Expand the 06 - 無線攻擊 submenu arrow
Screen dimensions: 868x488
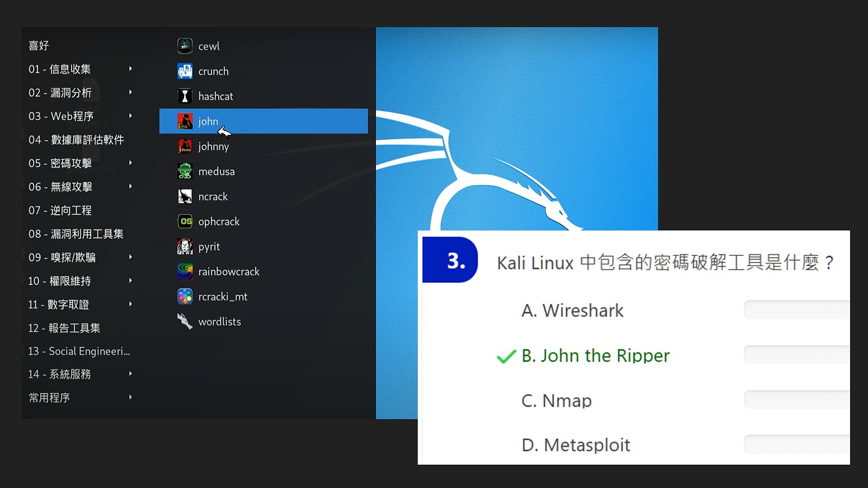point(130,187)
